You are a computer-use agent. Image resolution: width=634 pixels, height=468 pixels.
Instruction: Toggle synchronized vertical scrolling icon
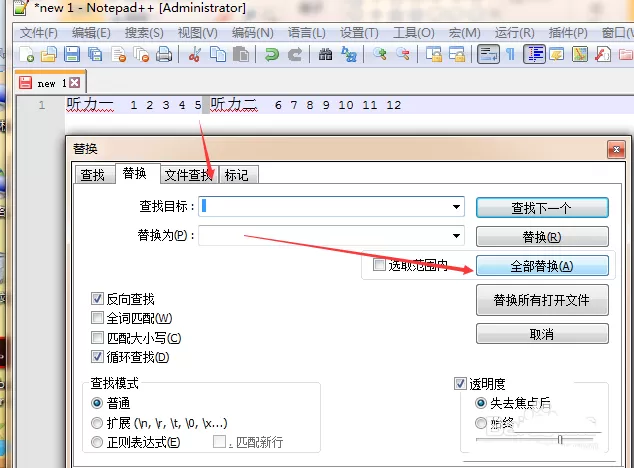[x=433, y=55]
